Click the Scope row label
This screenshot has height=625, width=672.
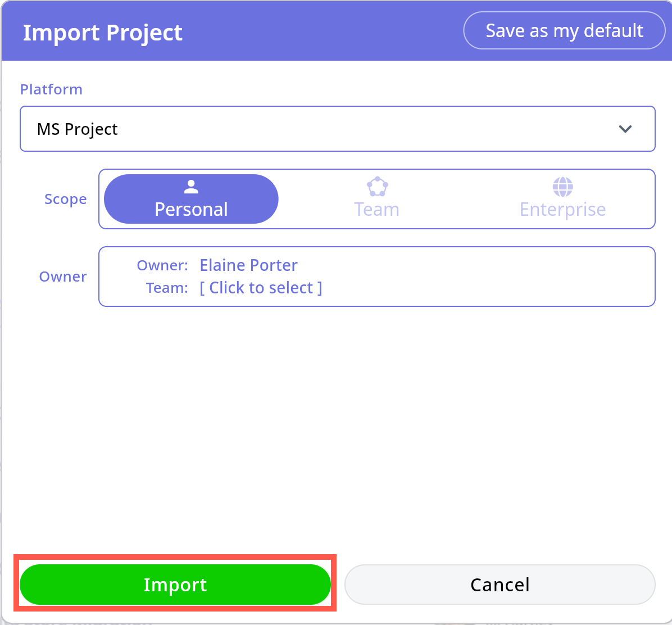pos(65,199)
